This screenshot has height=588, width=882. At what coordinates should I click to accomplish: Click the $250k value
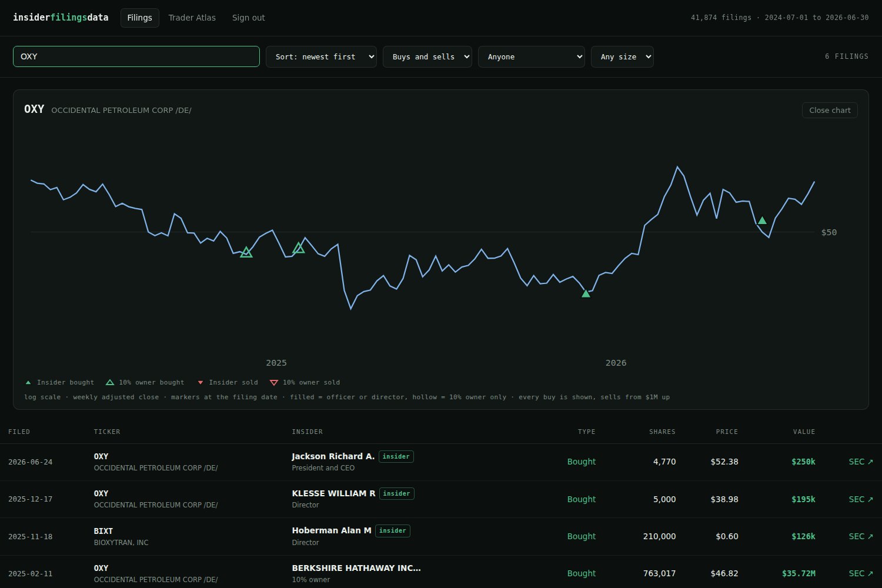[803, 462]
